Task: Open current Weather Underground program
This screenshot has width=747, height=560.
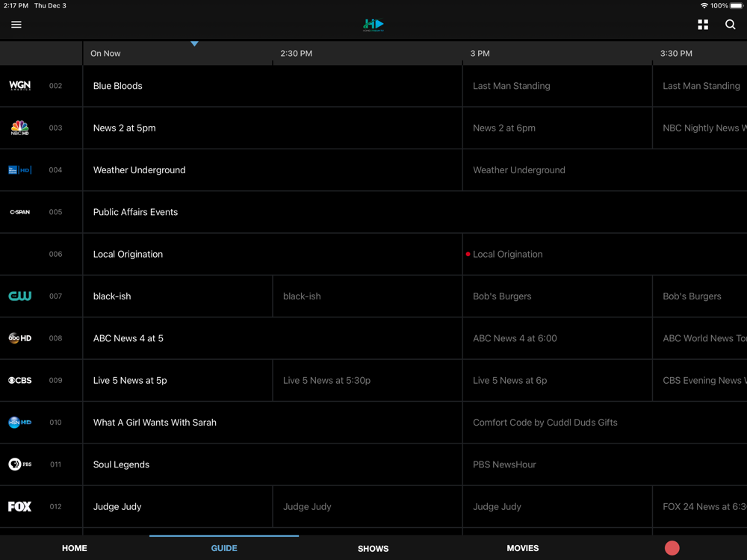Action: (x=273, y=170)
